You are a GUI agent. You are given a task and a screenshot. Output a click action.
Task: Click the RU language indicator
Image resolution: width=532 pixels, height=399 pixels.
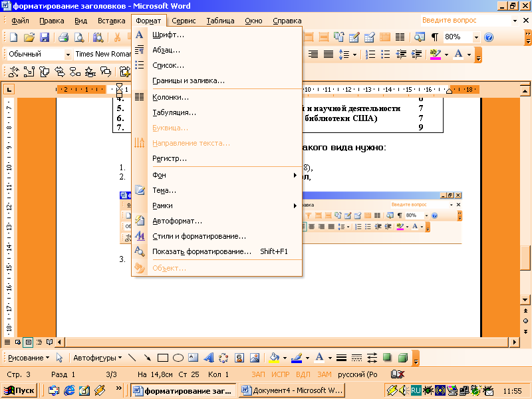click(416, 390)
